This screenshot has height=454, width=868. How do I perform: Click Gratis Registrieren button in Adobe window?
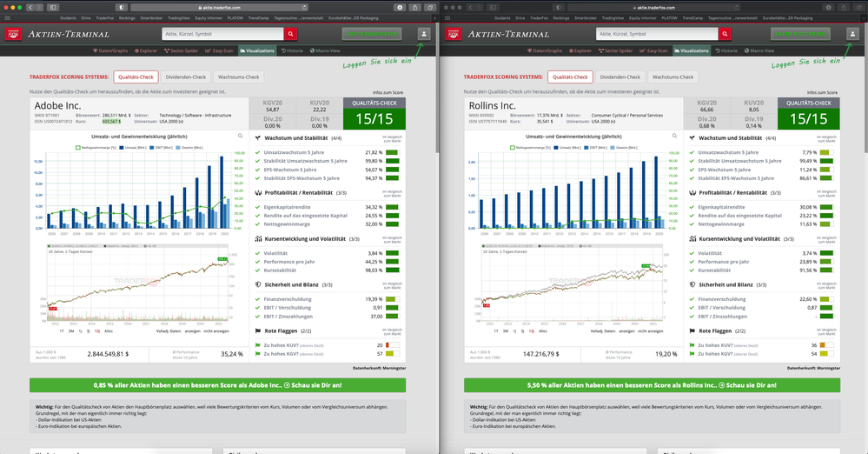pyautogui.click(x=372, y=34)
